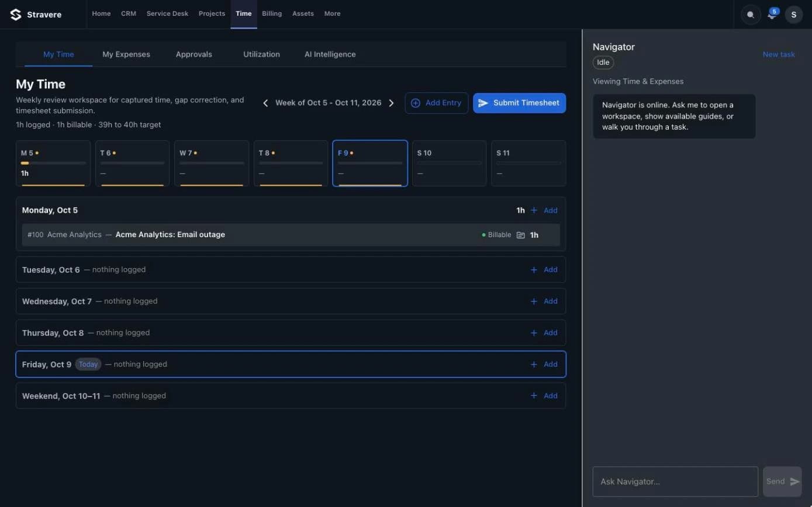The image size is (812, 507).
Task: Open Billing in top navigation
Action: (x=272, y=13)
